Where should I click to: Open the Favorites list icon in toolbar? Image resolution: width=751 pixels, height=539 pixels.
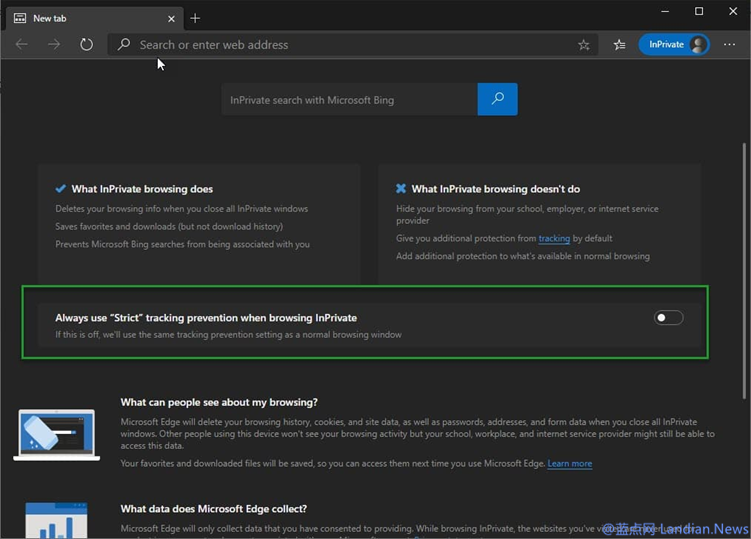tap(619, 45)
